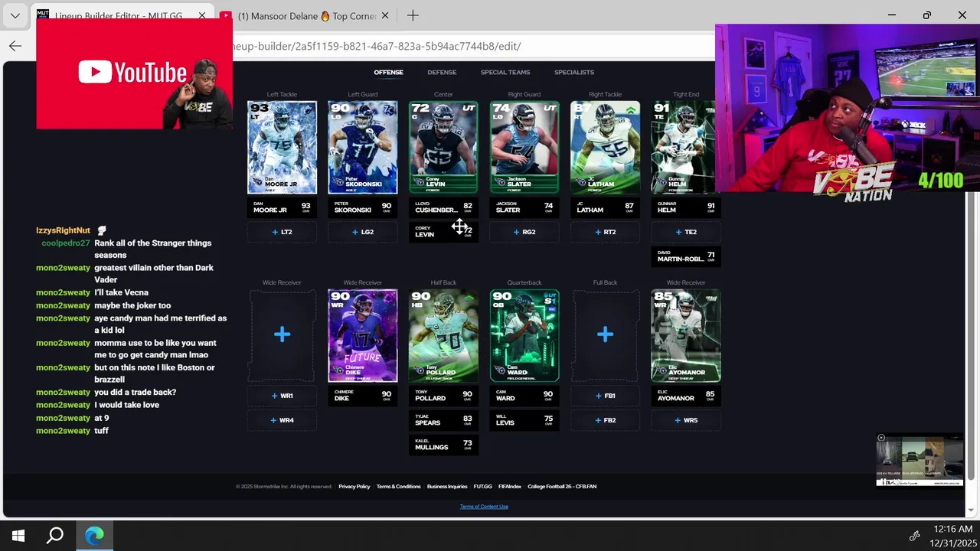Select the Cam Ward quarterback card
This screenshot has height=551, width=980.
524,336
